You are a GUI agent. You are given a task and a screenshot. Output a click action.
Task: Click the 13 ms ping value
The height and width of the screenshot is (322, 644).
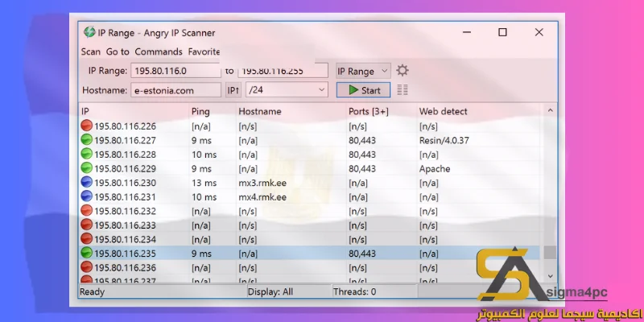coord(204,183)
